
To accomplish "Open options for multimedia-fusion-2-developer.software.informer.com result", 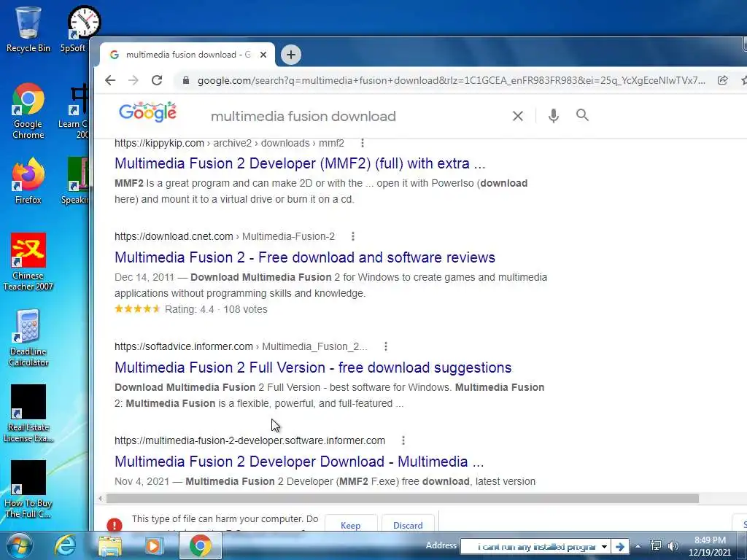I will pyautogui.click(x=403, y=440).
